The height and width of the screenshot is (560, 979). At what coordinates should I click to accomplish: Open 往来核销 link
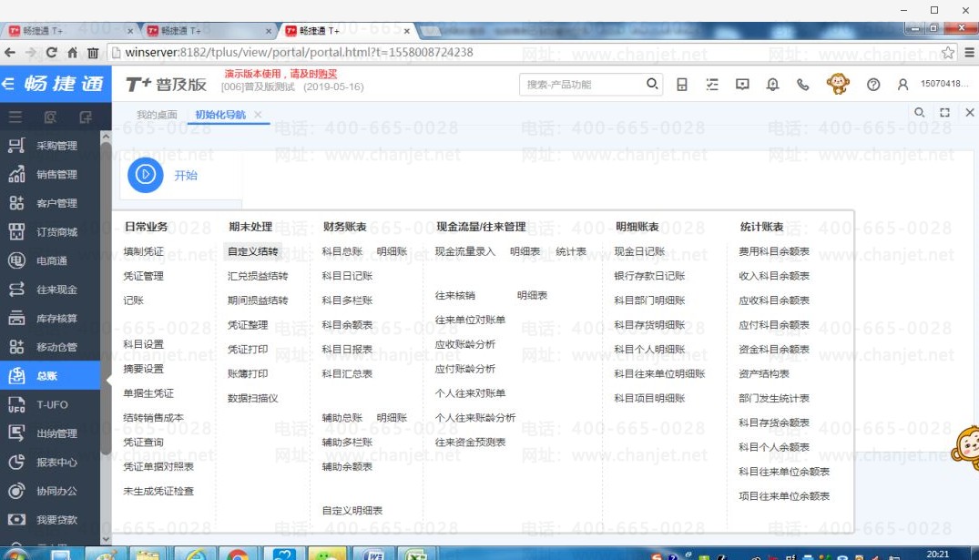tap(455, 295)
